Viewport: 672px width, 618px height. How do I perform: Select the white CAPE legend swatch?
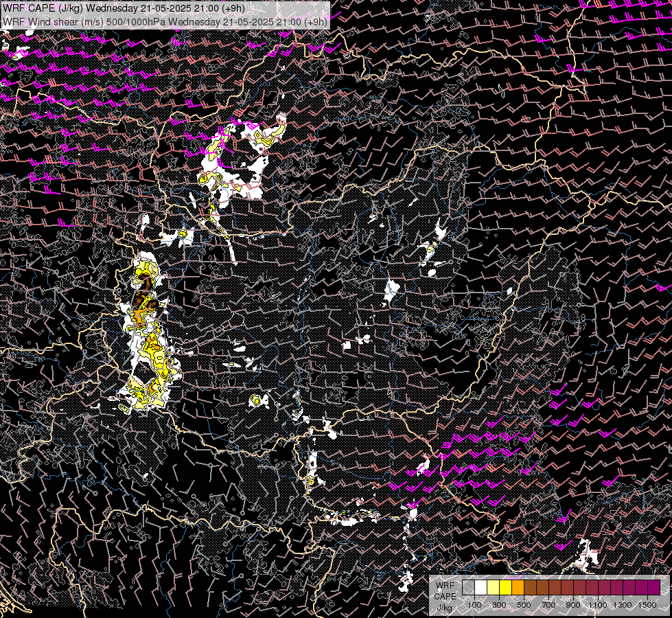point(481,587)
